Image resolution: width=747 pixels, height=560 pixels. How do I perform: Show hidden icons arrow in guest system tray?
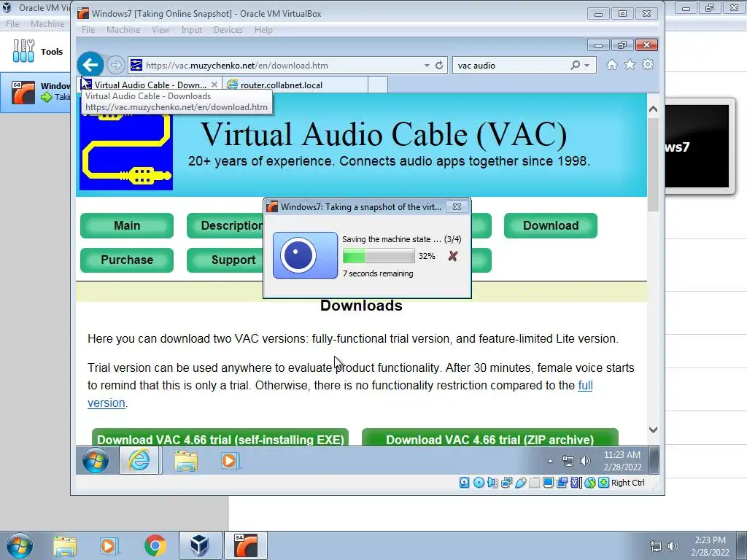[x=550, y=461]
